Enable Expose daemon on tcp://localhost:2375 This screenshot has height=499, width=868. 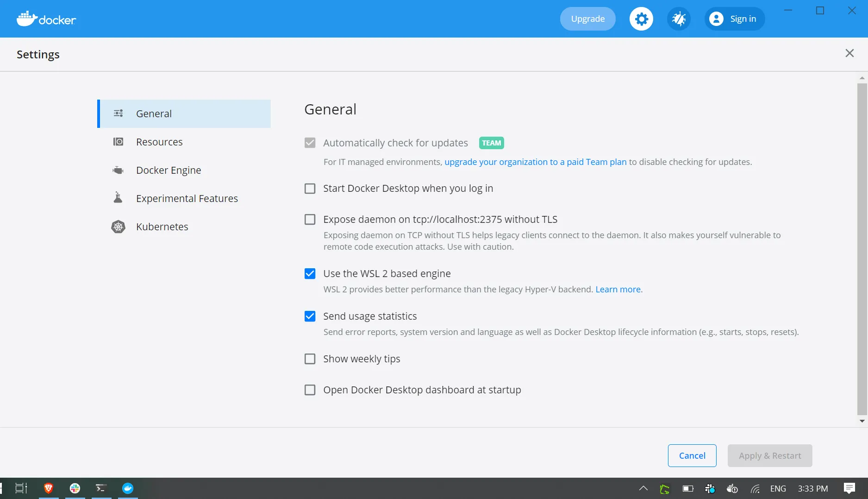[310, 219]
